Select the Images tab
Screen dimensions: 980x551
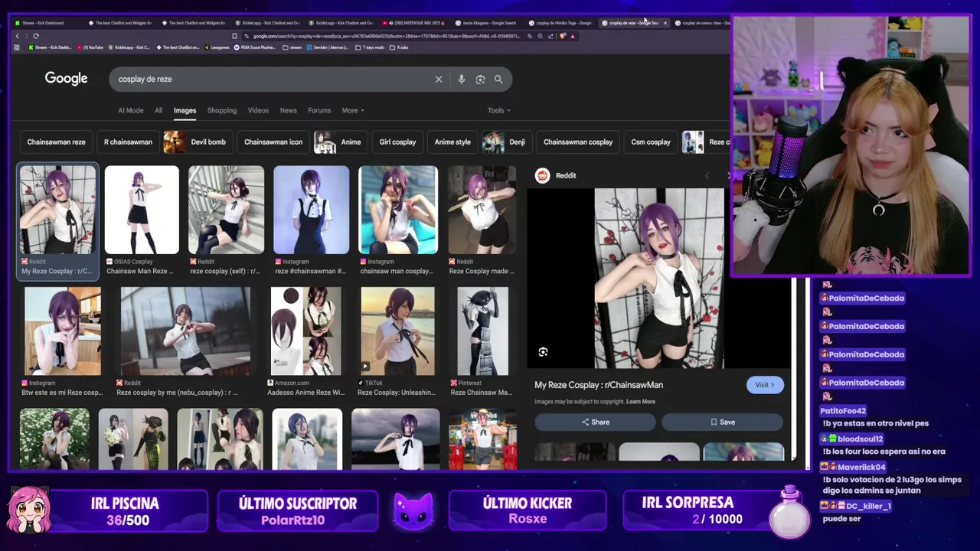[x=185, y=110]
